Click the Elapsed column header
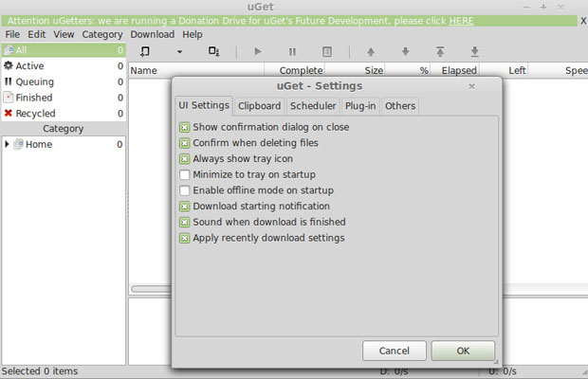The height and width of the screenshot is (379, 588). pyautogui.click(x=455, y=70)
